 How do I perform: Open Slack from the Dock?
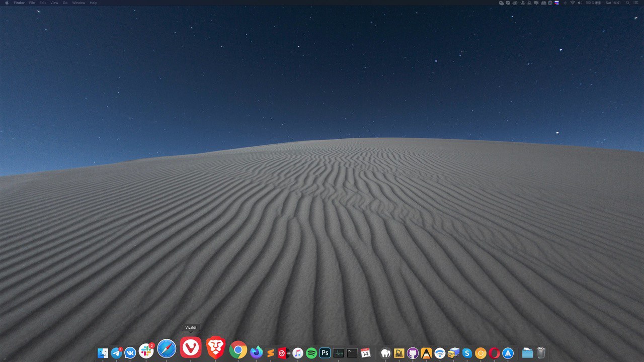146,351
